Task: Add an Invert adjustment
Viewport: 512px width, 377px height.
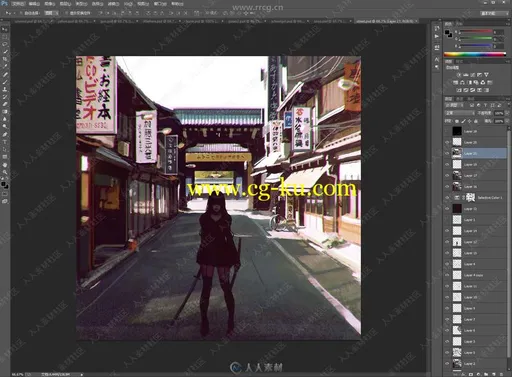Action: pyautogui.click(x=459, y=90)
